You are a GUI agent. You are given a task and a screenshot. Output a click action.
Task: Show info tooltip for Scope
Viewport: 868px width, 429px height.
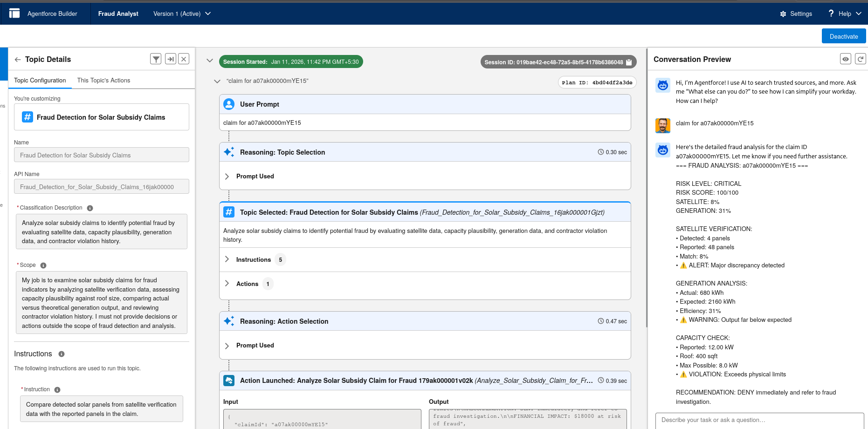43,266
